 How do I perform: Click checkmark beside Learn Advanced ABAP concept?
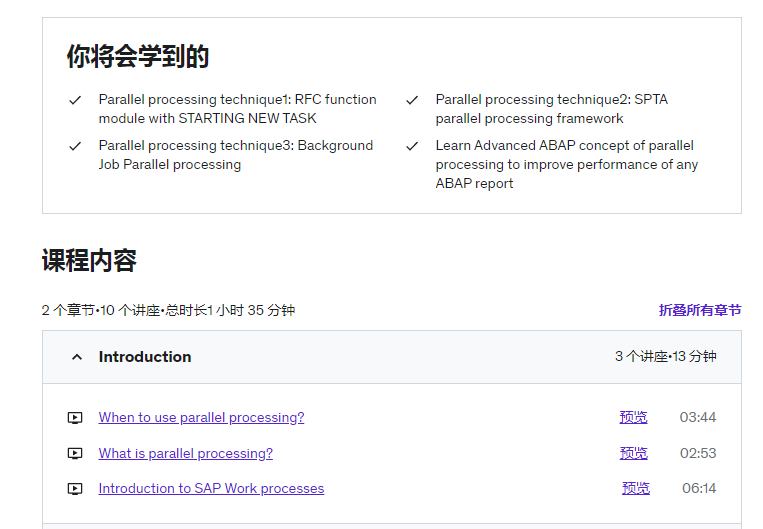[412, 146]
